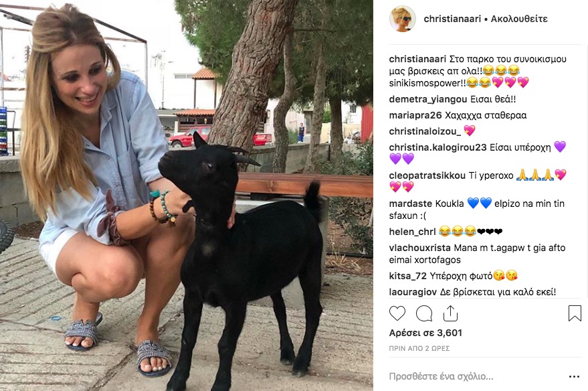The height and width of the screenshot is (391, 588).
Task: Like the post with the heart icon
Action: 397,313
